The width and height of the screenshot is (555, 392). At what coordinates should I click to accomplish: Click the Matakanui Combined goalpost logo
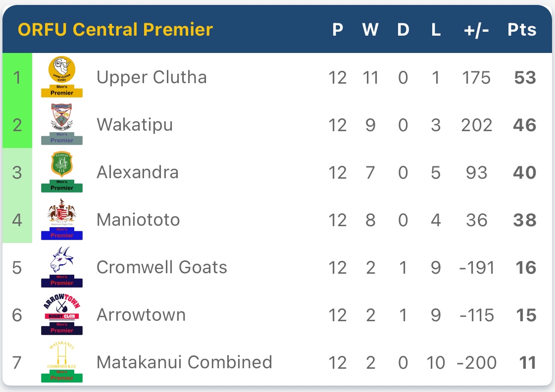pos(62,361)
